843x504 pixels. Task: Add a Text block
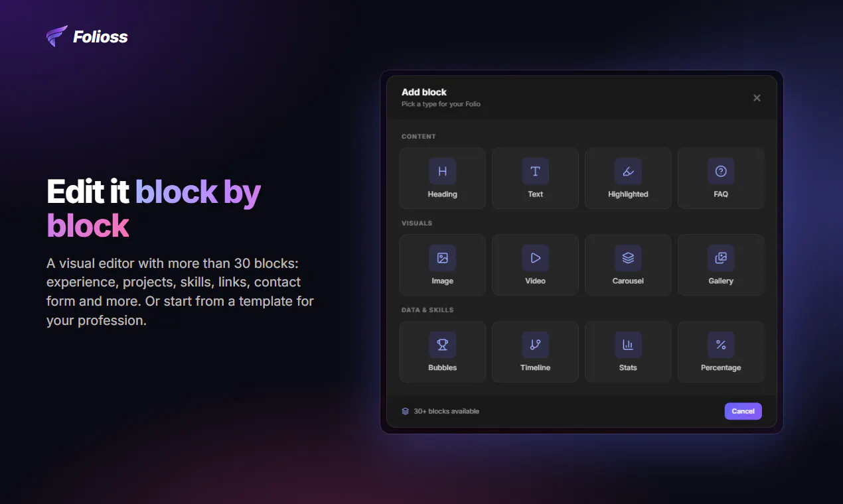535,178
